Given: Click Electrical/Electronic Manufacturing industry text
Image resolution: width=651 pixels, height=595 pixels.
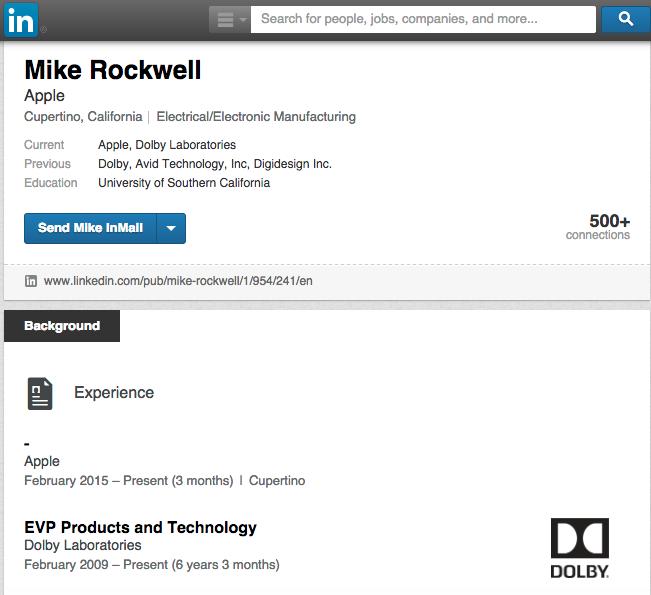Looking at the screenshot, I should tap(256, 117).
